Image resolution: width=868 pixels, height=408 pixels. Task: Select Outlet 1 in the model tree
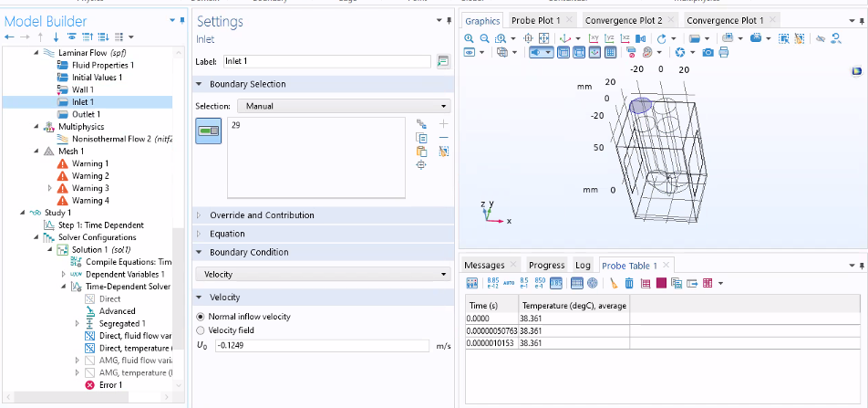point(86,114)
